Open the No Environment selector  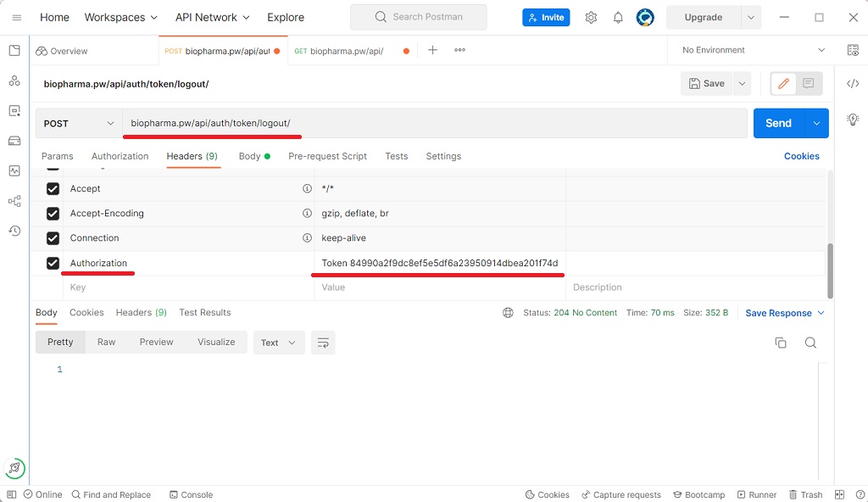coord(753,50)
